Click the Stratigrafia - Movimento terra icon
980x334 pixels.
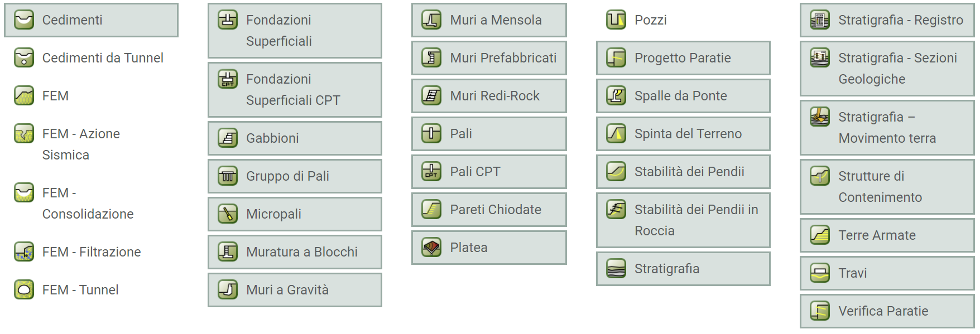tap(820, 117)
